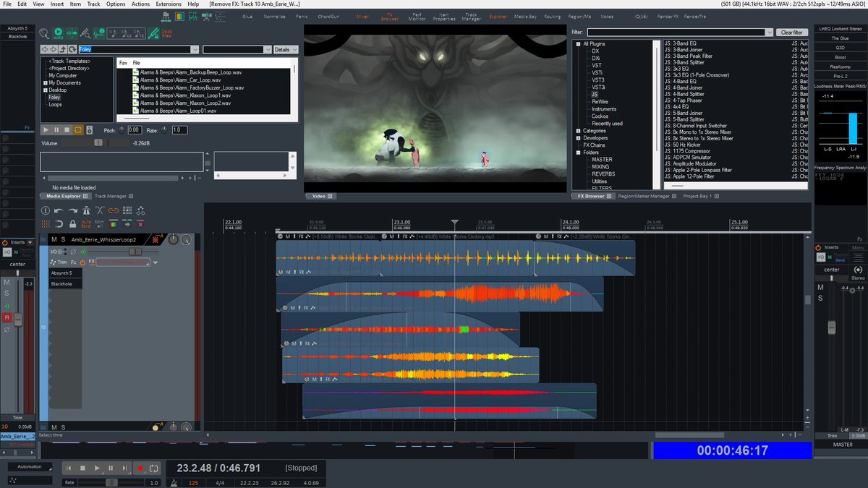Click the record-arm icon on Amb_Eerie_WhisperLoop2 track
Image resolution: width=868 pixels, height=488 pixels.
coord(156,239)
